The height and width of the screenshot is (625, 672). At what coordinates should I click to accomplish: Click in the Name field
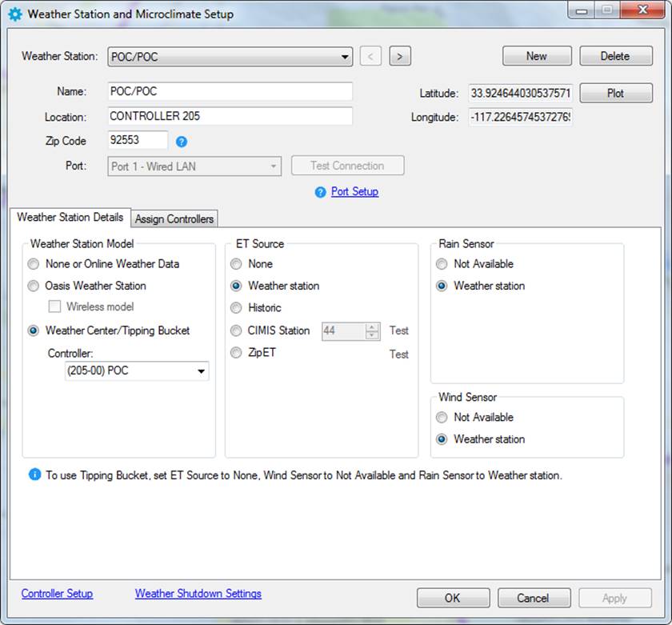(x=230, y=91)
